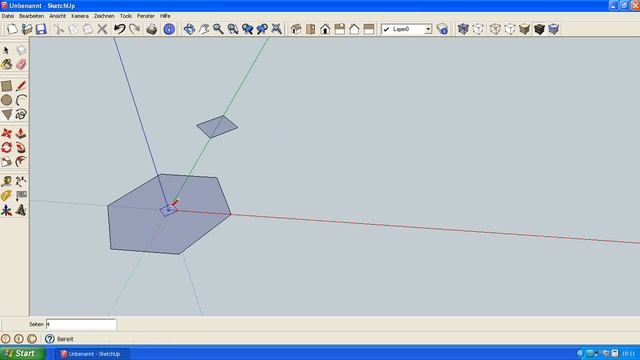Activate the Freehand scribble tool
This screenshot has width=640, height=360.
(x=21, y=114)
